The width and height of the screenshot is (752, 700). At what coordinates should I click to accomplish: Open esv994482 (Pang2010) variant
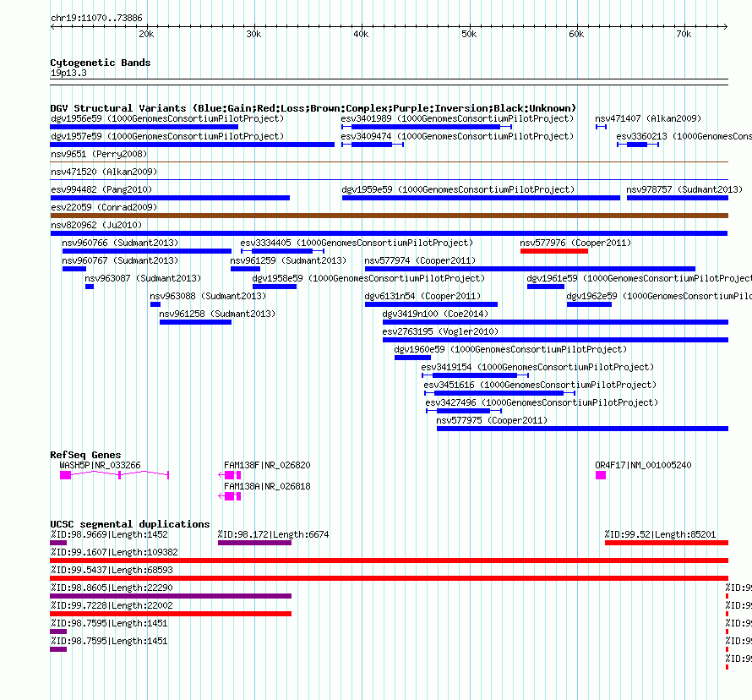[x=170, y=198]
